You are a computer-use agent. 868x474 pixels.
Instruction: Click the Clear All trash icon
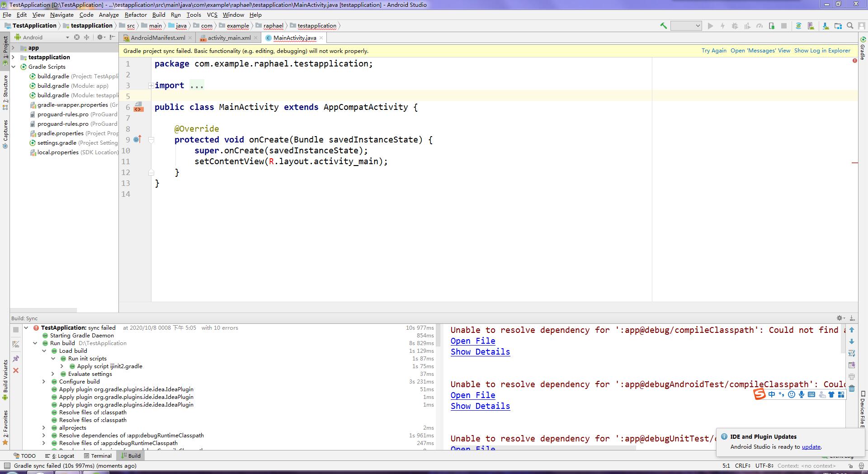852,389
